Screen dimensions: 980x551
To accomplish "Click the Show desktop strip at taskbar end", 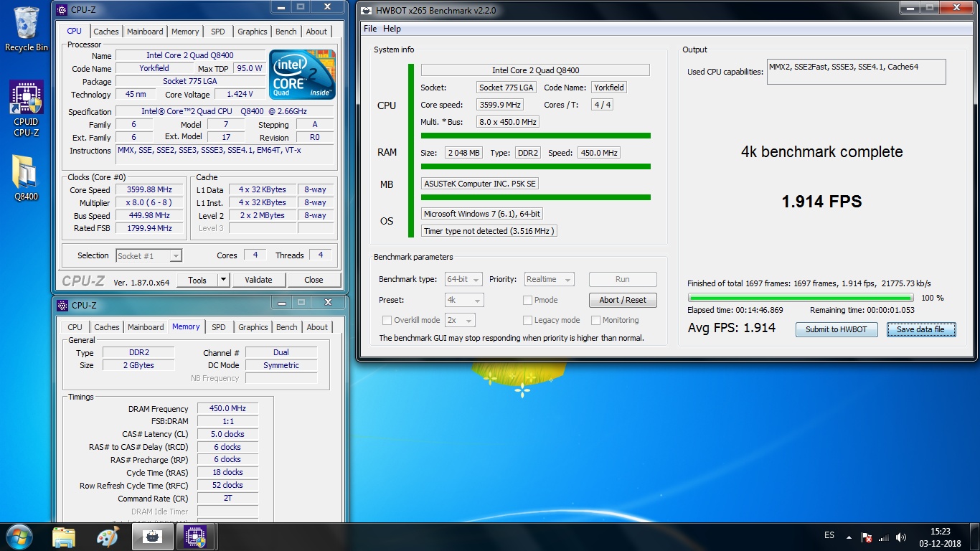I will point(975,537).
